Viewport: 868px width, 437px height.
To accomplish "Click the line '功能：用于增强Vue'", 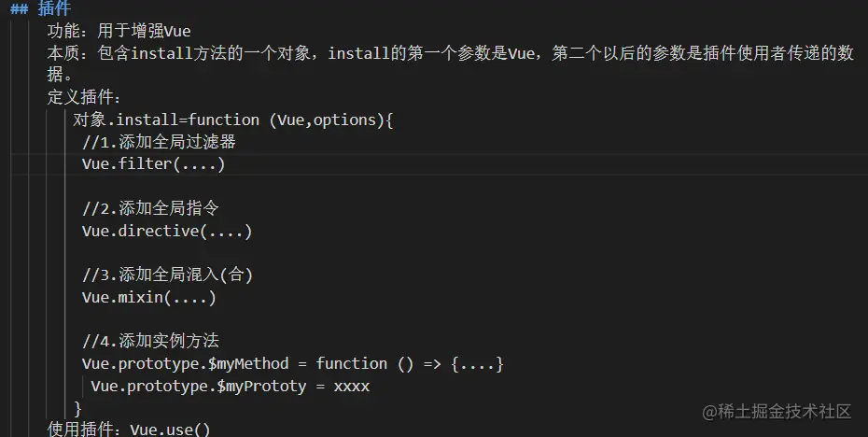I will (119, 32).
